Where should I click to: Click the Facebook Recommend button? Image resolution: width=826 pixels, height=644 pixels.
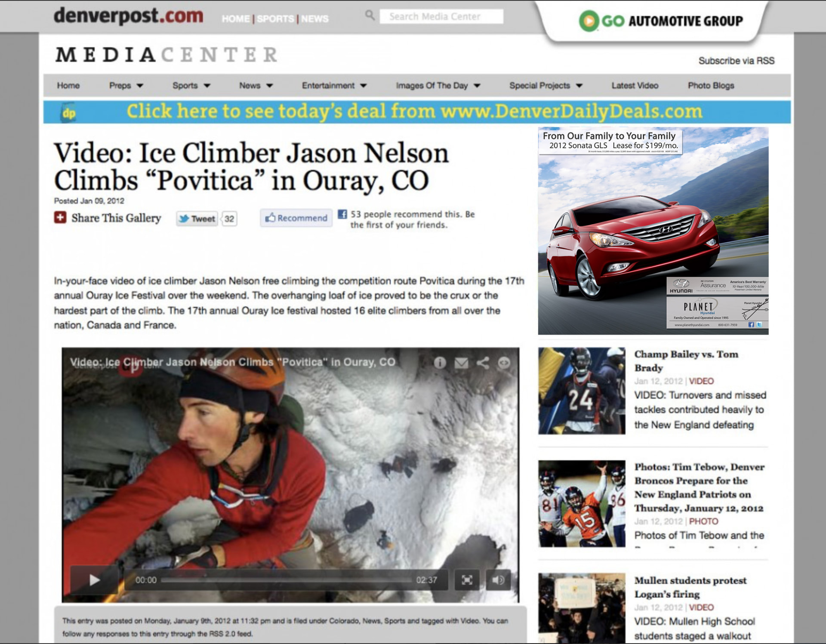tap(296, 218)
